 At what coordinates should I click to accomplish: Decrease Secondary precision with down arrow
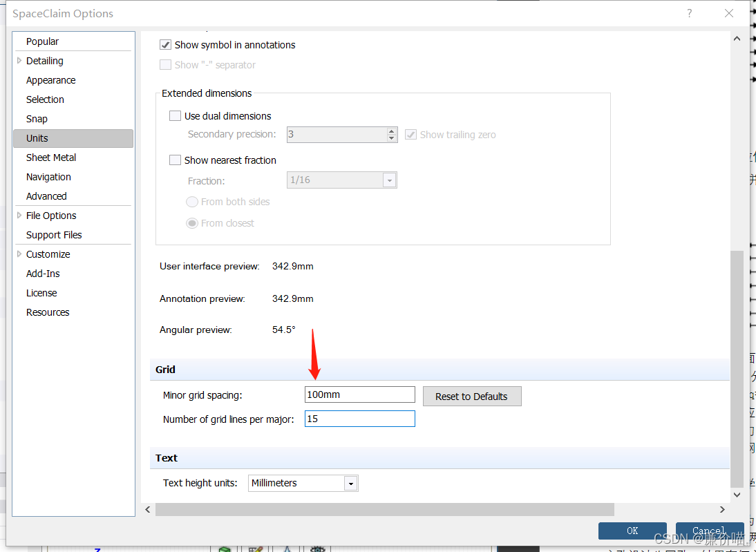pyautogui.click(x=392, y=138)
